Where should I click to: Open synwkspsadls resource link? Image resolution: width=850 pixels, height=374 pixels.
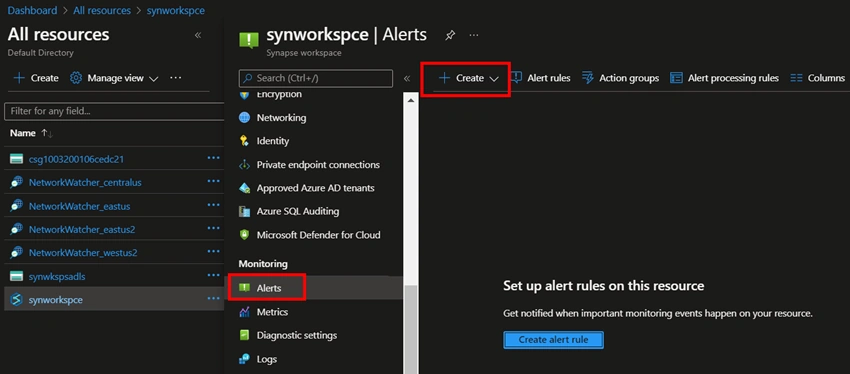pyautogui.click(x=57, y=276)
